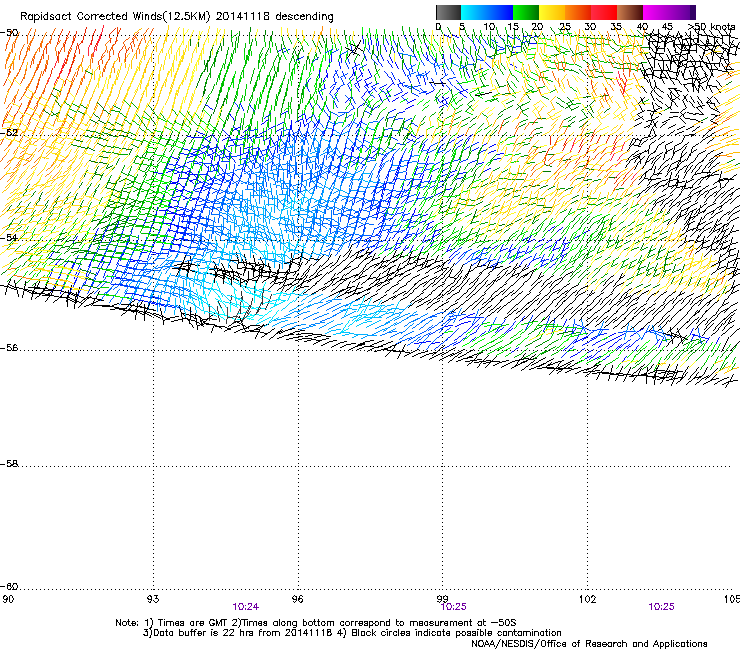This screenshot has width=740, height=650.
Task: Click the latitude label '-52'
Action: (9, 133)
